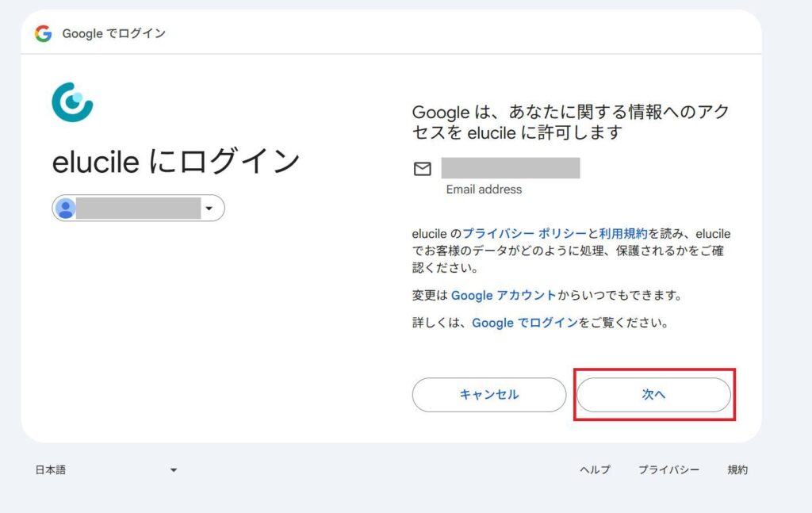
Task: Open 規約 in the footer
Action: pyautogui.click(x=737, y=469)
